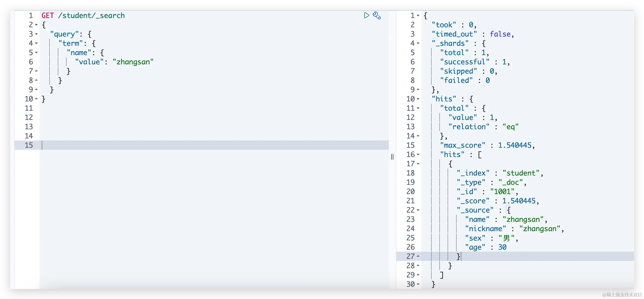Run the GET /student/_search request
The width and height of the screenshot is (644, 299).
coord(366,16)
